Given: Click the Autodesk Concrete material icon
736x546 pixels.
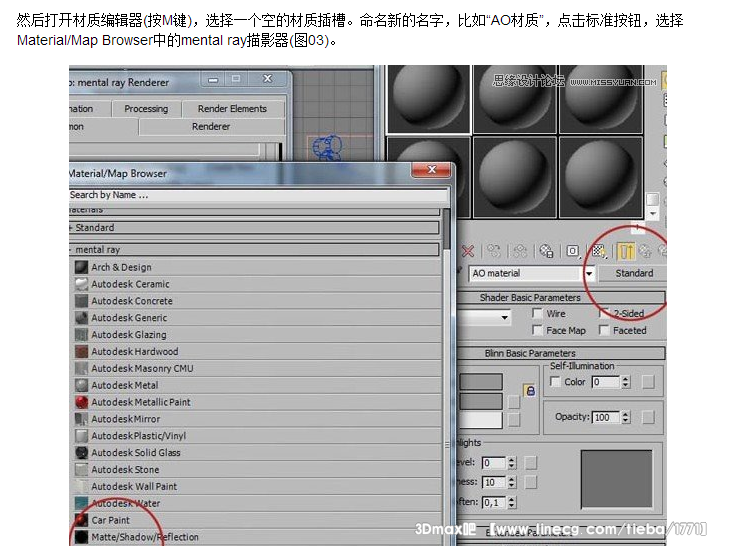Looking at the screenshot, I should coord(82,301).
